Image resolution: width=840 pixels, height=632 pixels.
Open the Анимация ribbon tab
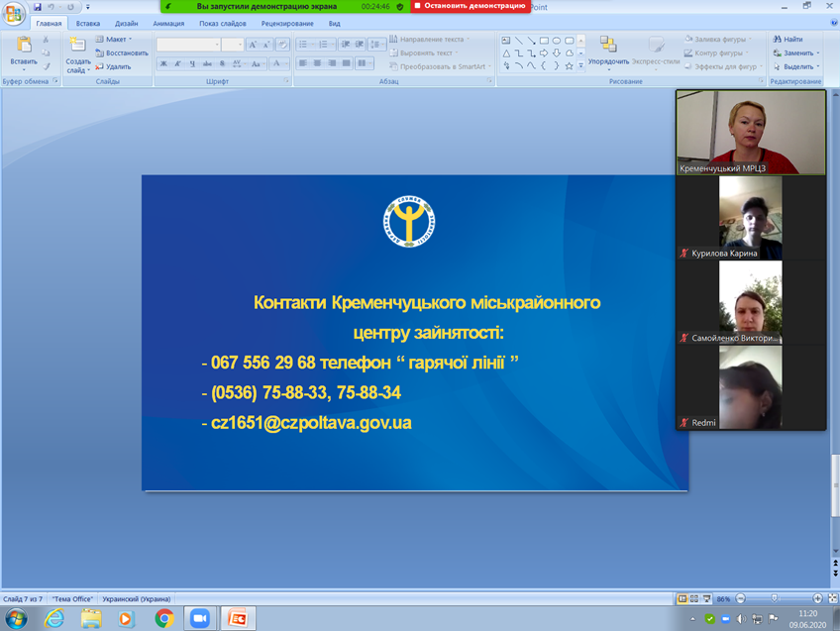[x=168, y=23]
